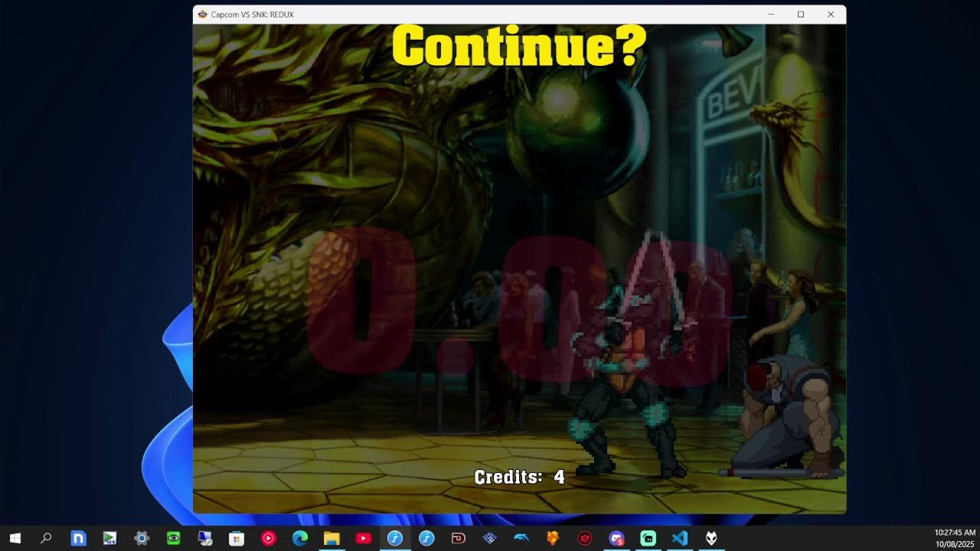Click the 'Credits: 4' text
Viewport: 980px width, 551px height.
(519, 477)
